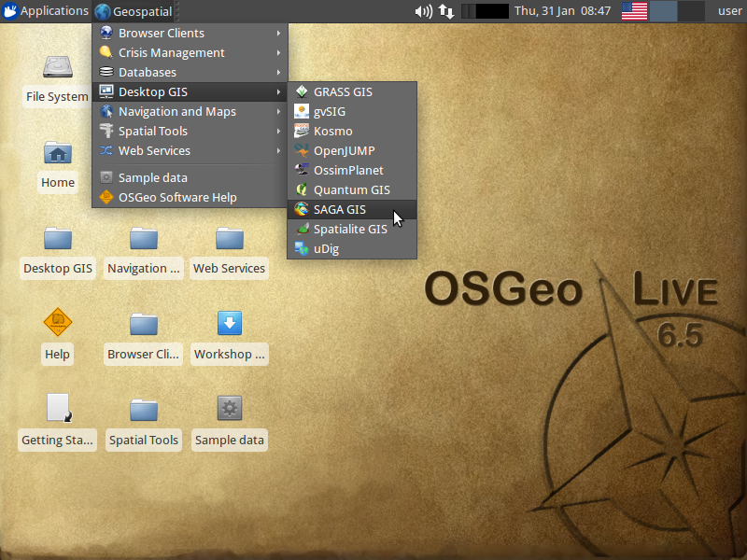Open the Web Services desktop folder
The image size is (747, 560).
click(229, 239)
